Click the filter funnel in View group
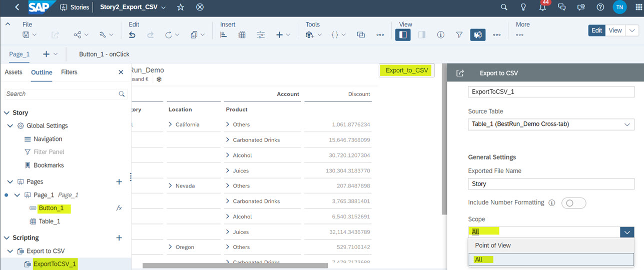 click(459, 34)
